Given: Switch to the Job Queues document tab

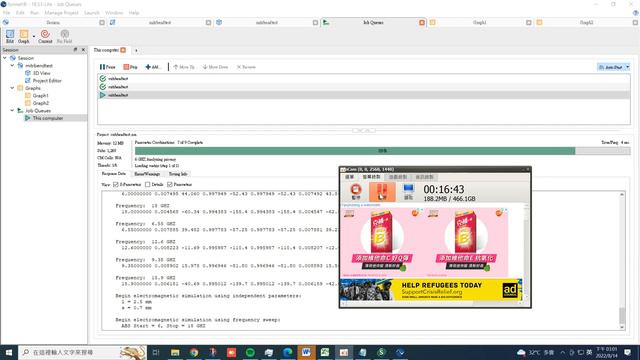Looking at the screenshot, I should coord(373,22).
